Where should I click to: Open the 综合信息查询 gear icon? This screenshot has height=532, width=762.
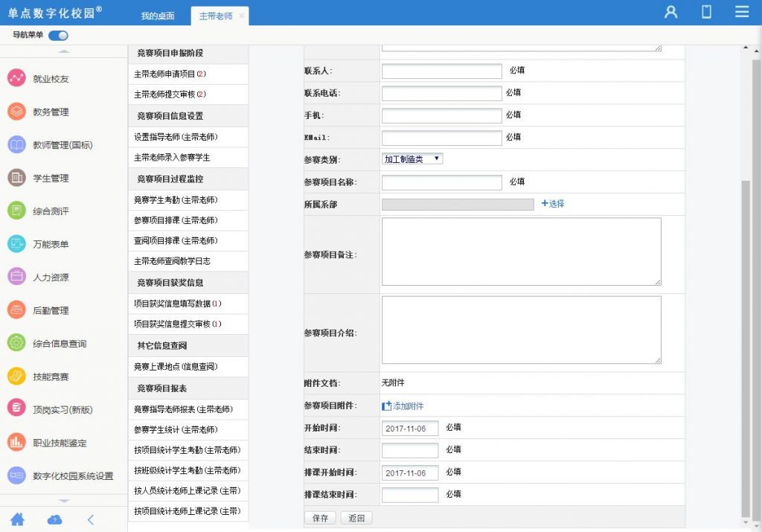pos(16,342)
